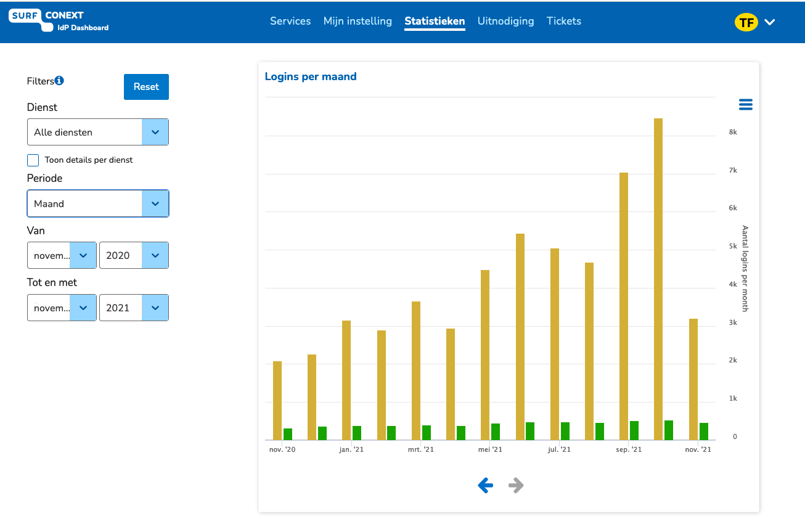Click the tallest yellow bar in chart
The image size is (805, 532).
(x=658, y=279)
